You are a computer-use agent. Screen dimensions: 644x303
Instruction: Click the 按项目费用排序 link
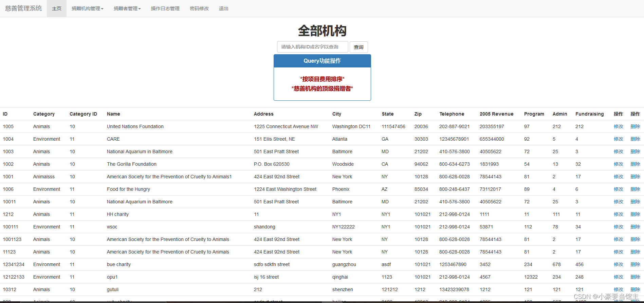pyautogui.click(x=322, y=79)
